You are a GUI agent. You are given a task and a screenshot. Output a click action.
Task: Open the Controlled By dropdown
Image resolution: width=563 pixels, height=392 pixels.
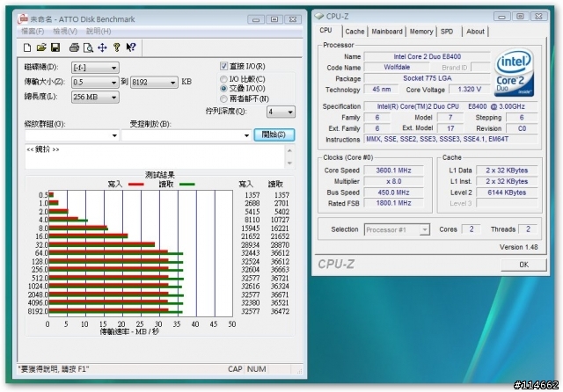(x=186, y=135)
